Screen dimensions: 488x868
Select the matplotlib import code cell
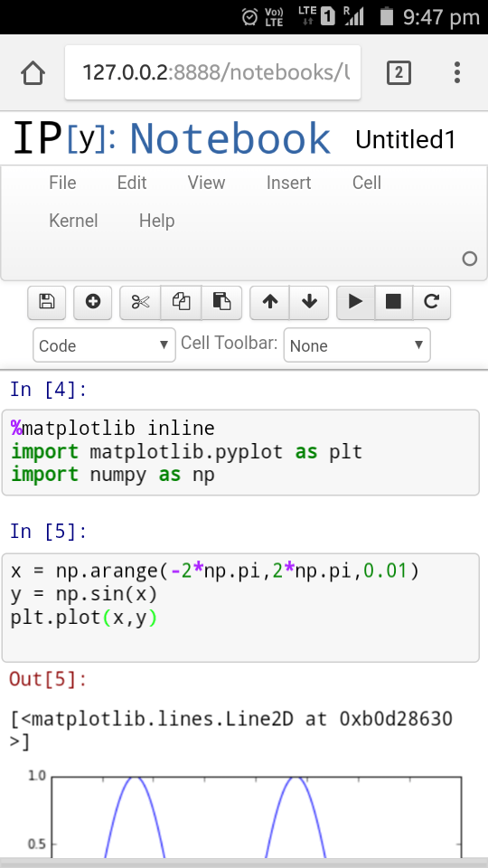pos(240,452)
